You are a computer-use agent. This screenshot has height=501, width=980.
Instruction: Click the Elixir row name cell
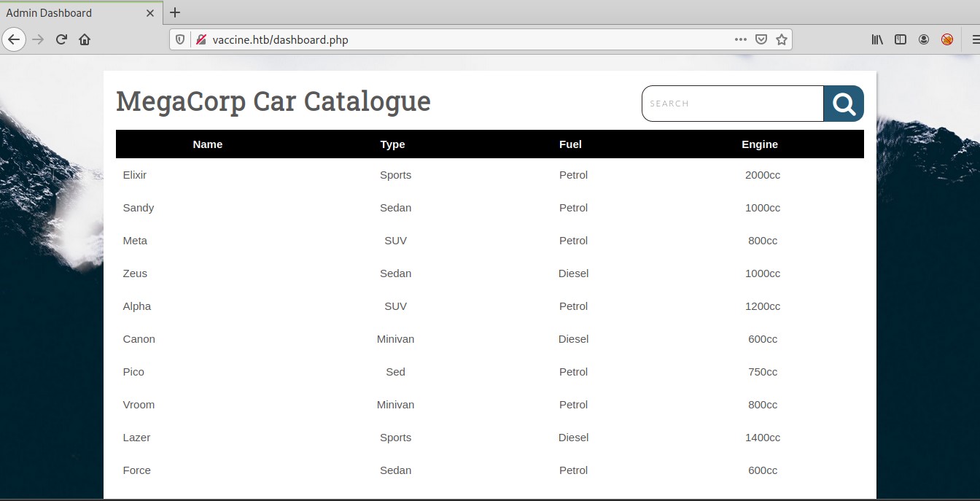pos(135,175)
